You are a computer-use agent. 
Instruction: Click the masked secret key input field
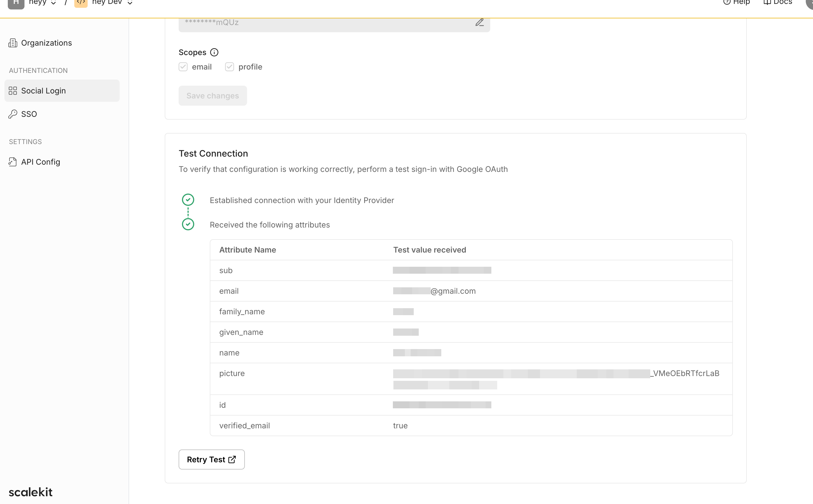[334, 22]
